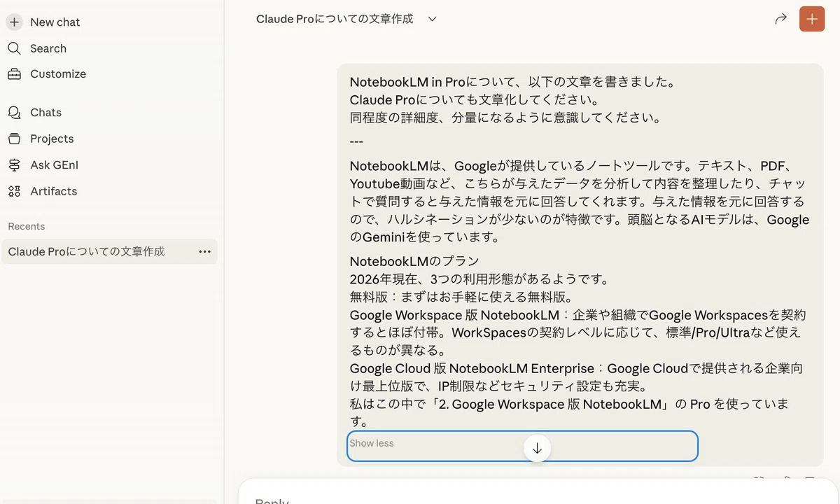Screen dimensions: 840x504
Task: Open options for the recent chat (three dots)
Action: [204, 251]
